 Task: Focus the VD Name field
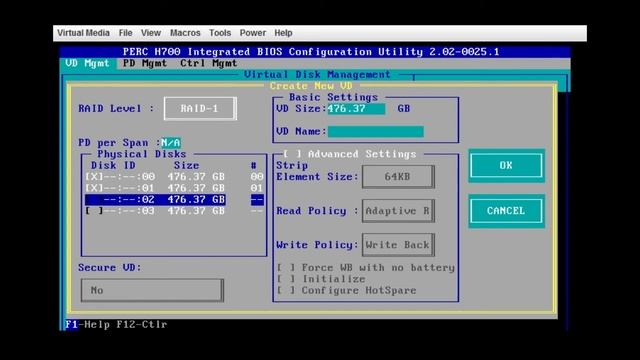(376, 131)
